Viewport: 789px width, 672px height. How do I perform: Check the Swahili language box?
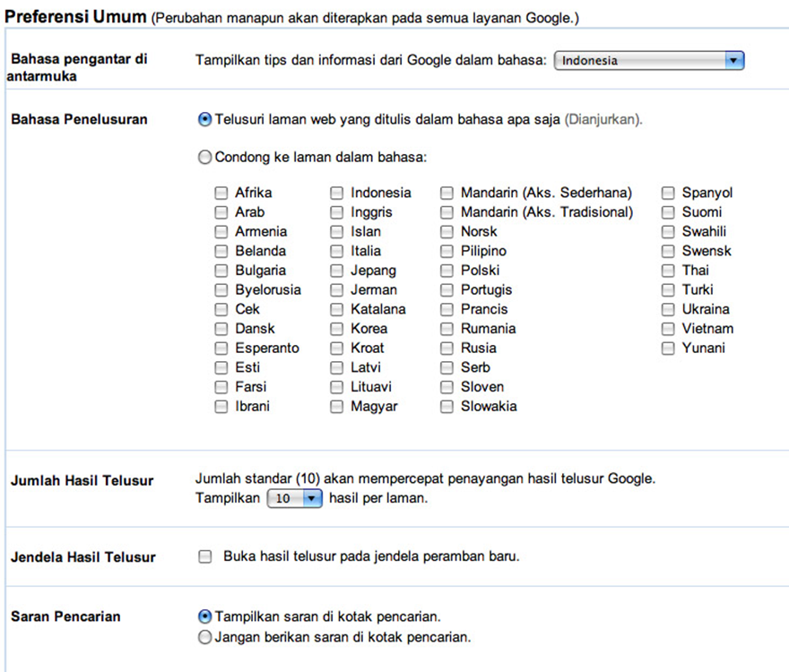click(x=668, y=232)
